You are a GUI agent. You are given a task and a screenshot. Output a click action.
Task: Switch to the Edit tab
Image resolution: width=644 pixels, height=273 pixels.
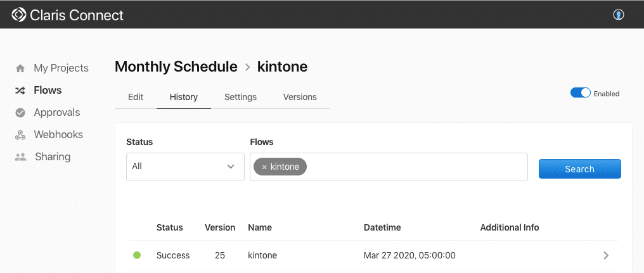click(136, 97)
